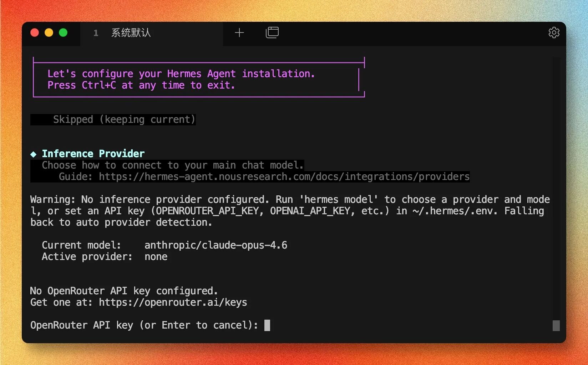Select the 系统默认 tab

131,33
